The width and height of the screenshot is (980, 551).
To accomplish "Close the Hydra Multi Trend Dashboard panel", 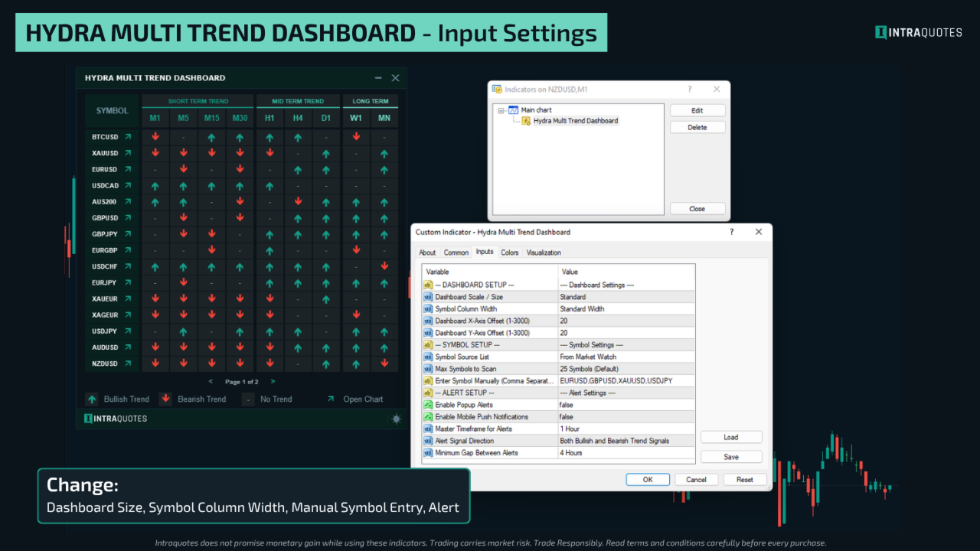I will pyautogui.click(x=395, y=78).
